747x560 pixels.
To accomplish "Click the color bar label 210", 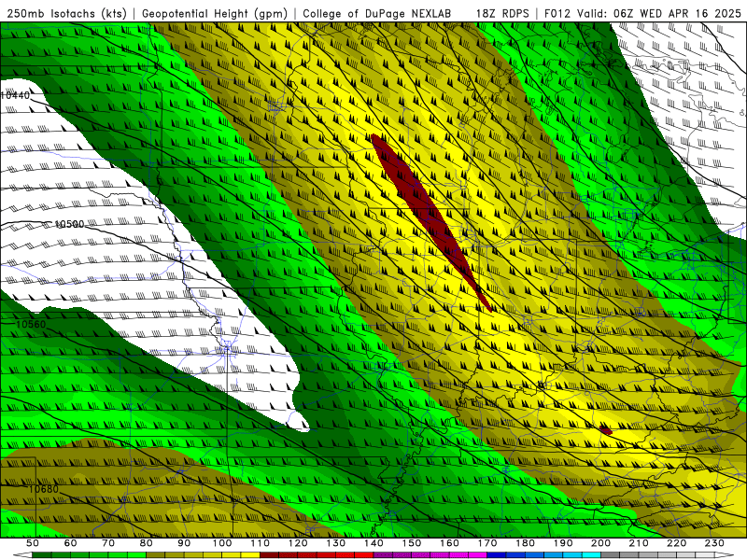I will click(639, 543).
